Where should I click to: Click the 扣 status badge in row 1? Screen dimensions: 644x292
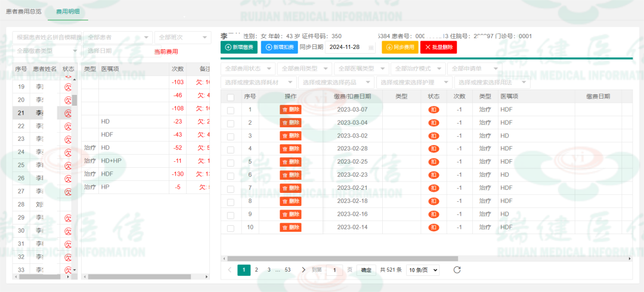click(434, 110)
